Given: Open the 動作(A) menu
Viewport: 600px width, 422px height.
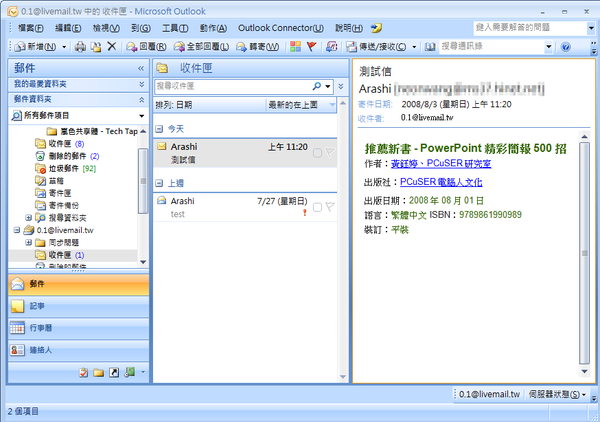Looking at the screenshot, I should 213,28.
